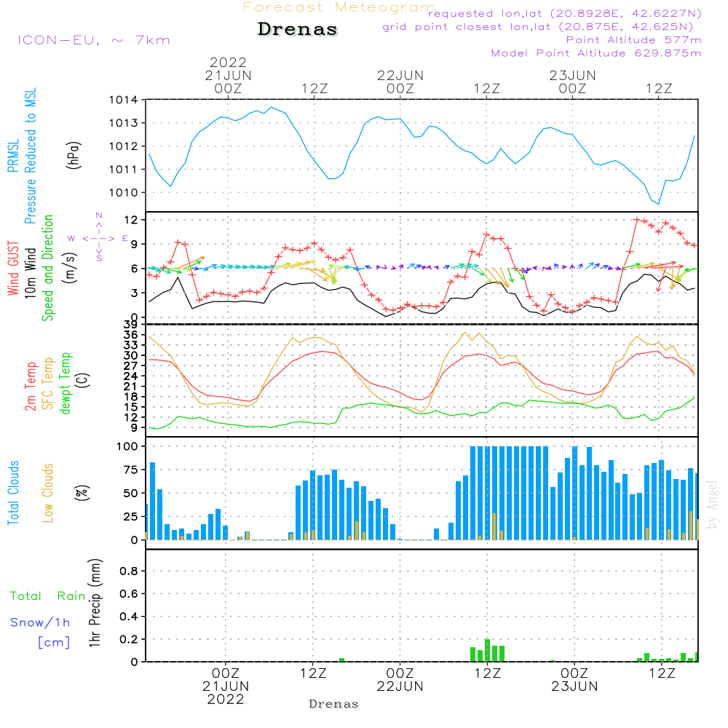Click the orange SFC Temp legend label
The width and height of the screenshot is (728, 728).
(x=48, y=383)
